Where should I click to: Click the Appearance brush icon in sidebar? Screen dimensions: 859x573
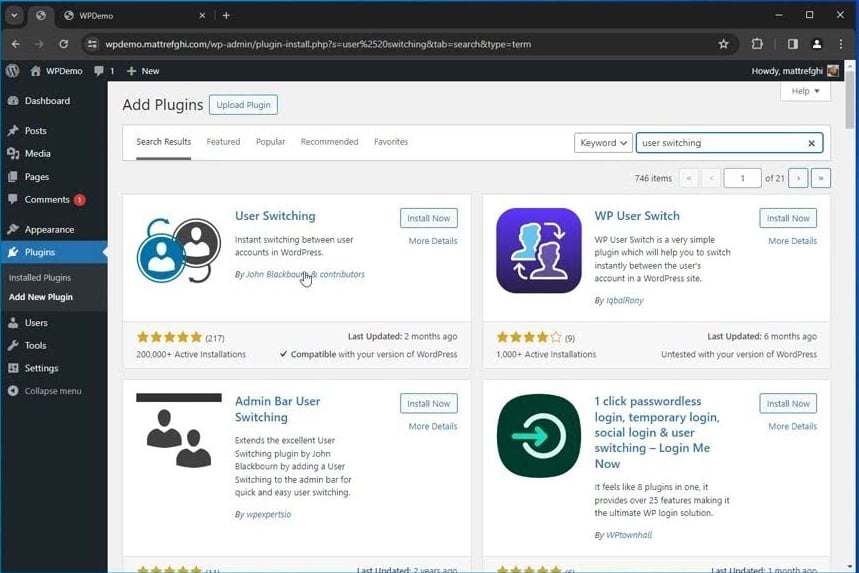click(13, 229)
